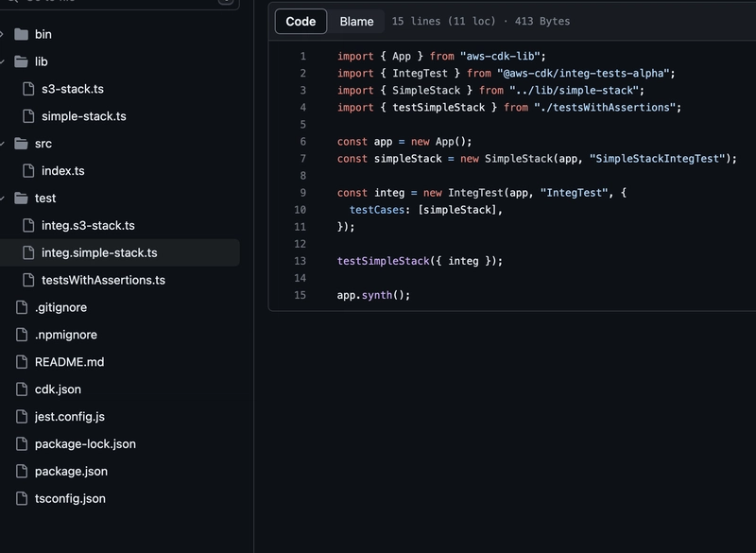Click "./testsWithAssertions" import string

pos(605,108)
